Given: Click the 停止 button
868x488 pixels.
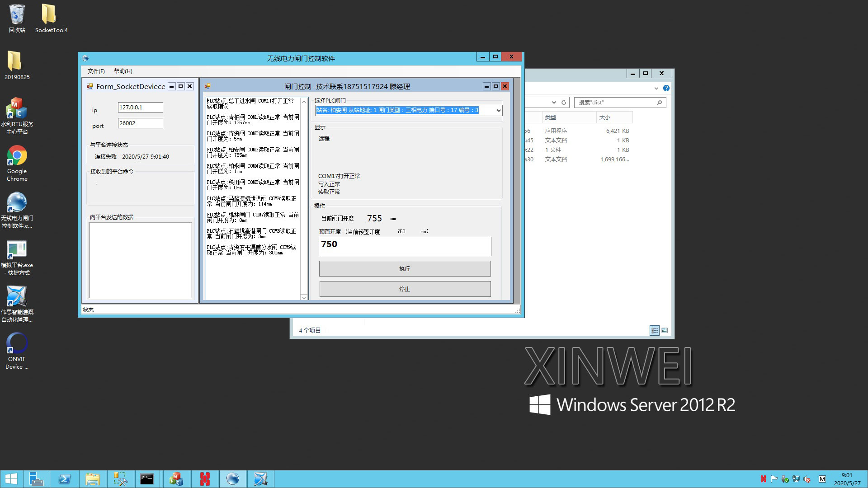Looking at the screenshot, I should [405, 289].
